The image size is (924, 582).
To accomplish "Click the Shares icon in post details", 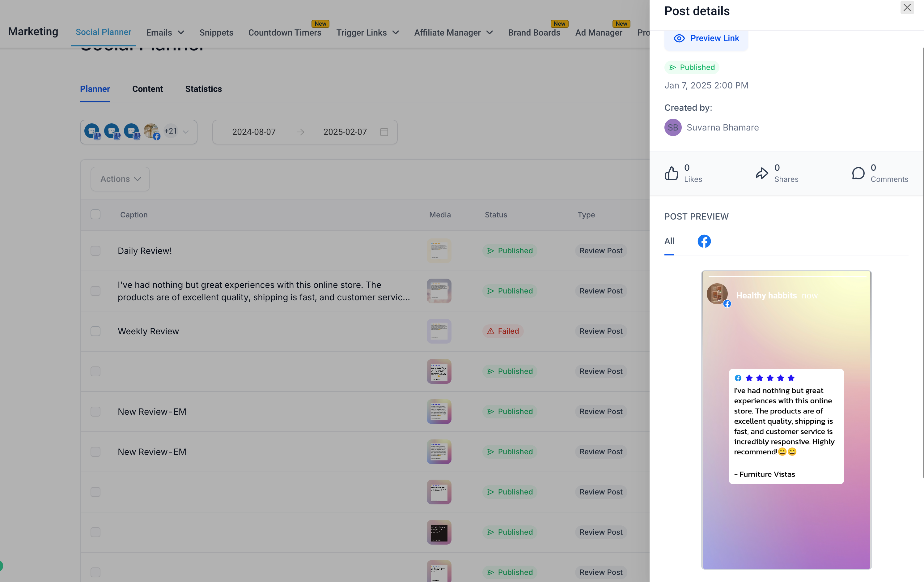I will tap(761, 173).
